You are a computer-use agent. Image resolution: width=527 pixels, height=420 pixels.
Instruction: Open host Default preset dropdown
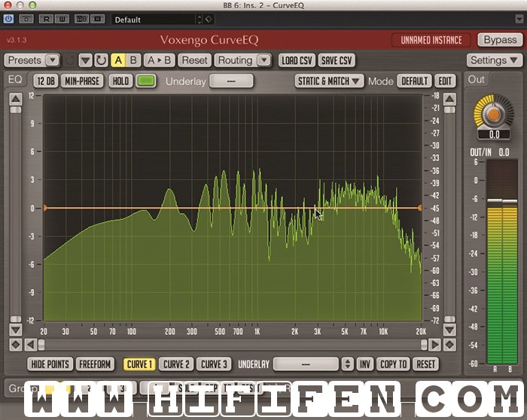pos(154,20)
